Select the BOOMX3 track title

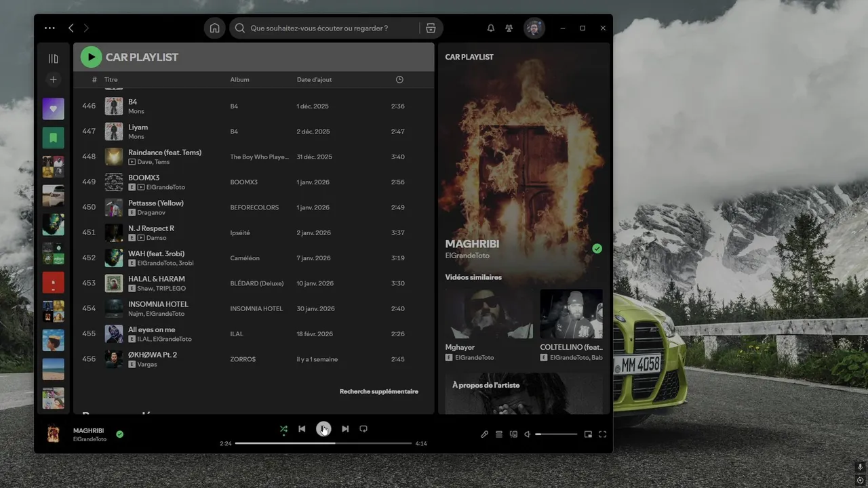point(144,178)
